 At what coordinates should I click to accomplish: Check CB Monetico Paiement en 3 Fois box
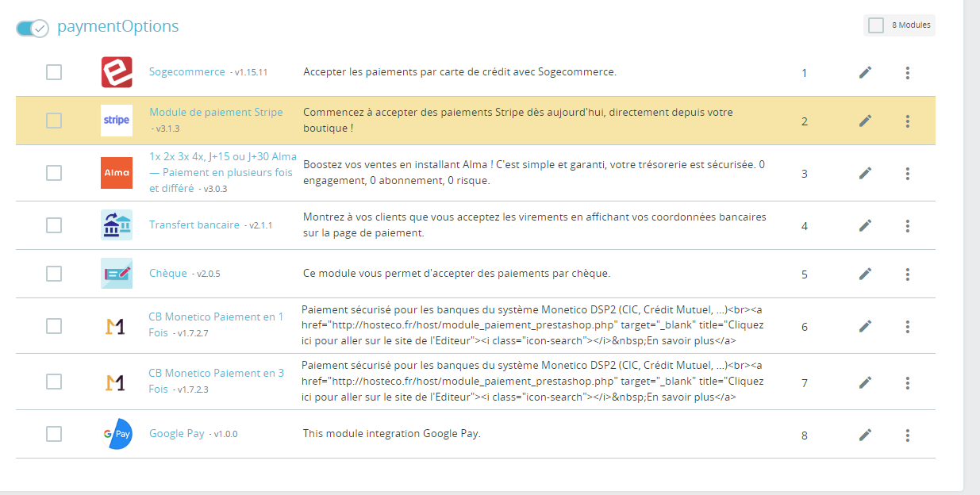[x=53, y=382]
